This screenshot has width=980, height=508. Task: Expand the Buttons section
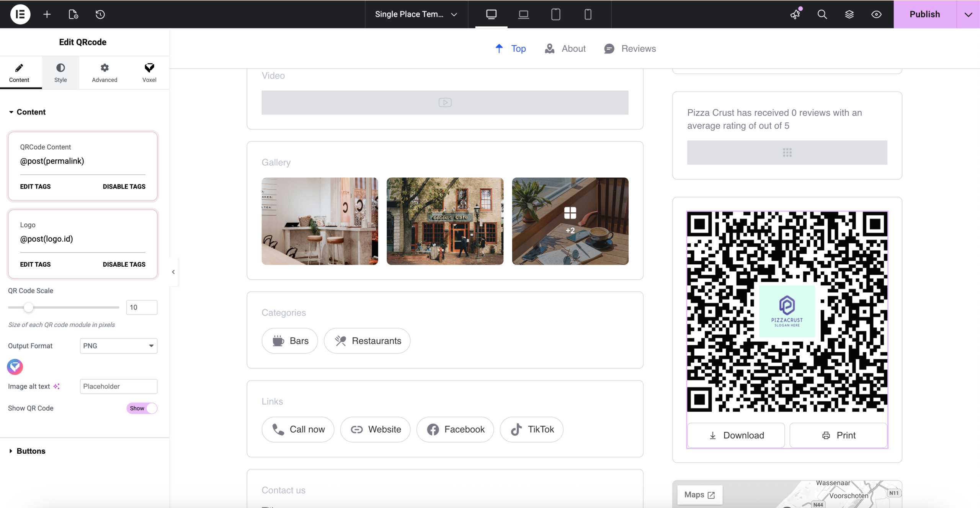31,451
